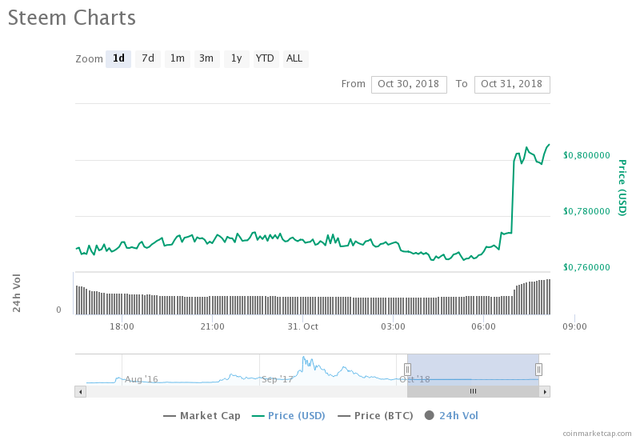Click the 03:00 time axis label
This screenshot has width=640, height=440.
(x=393, y=327)
